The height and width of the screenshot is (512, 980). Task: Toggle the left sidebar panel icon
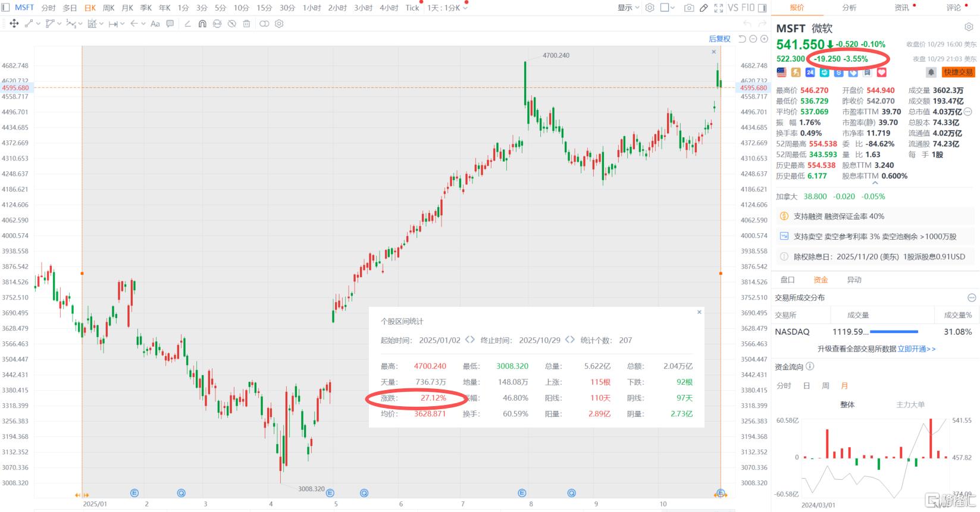tap(5, 8)
